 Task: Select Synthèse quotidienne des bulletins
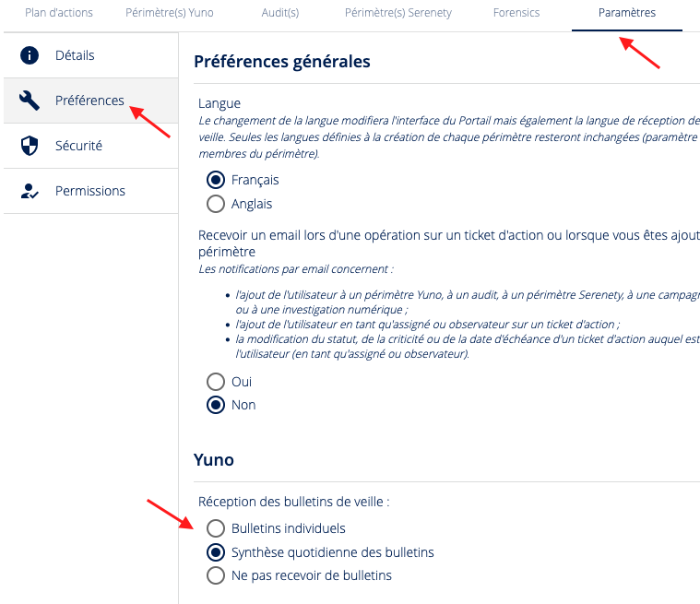click(216, 552)
